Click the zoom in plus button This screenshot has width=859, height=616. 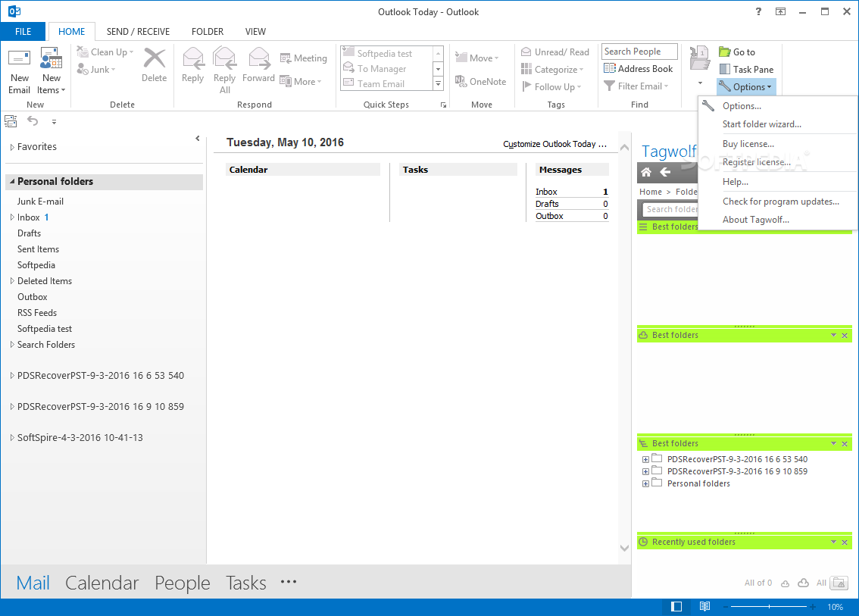pos(813,607)
